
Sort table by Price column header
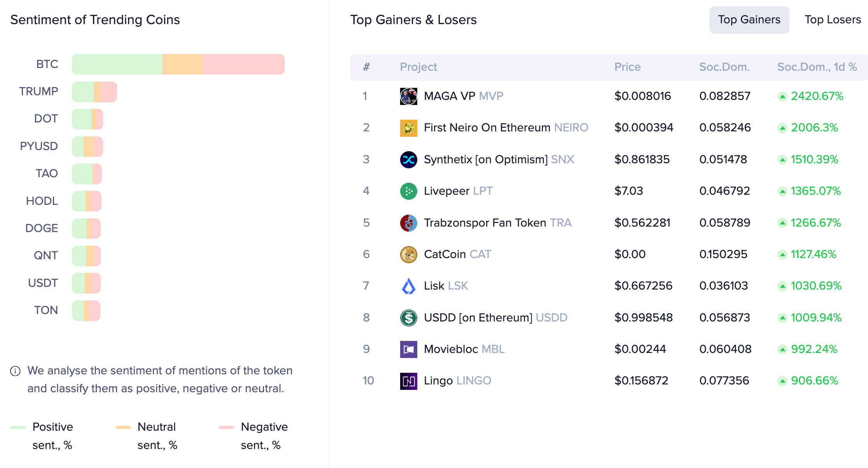pos(627,67)
